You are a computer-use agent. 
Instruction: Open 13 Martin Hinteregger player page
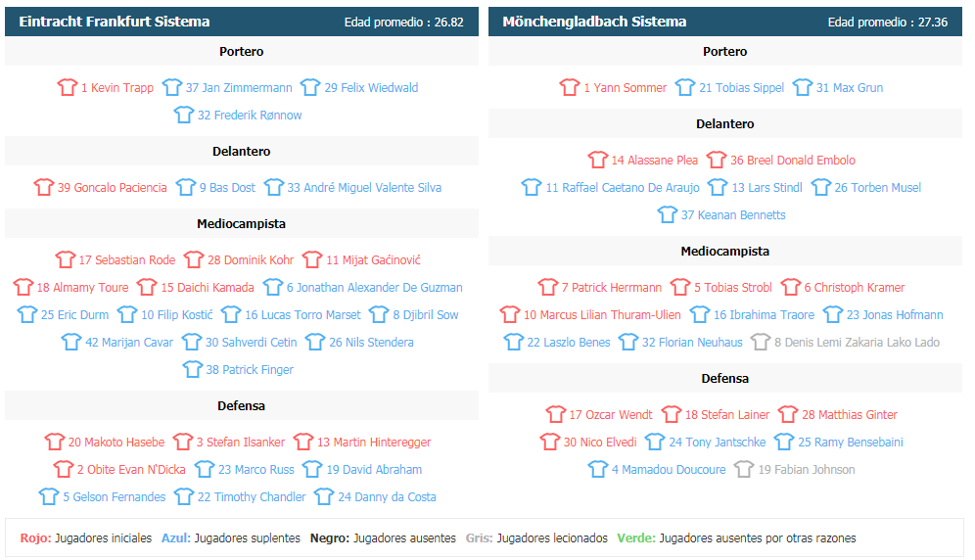[x=374, y=442]
